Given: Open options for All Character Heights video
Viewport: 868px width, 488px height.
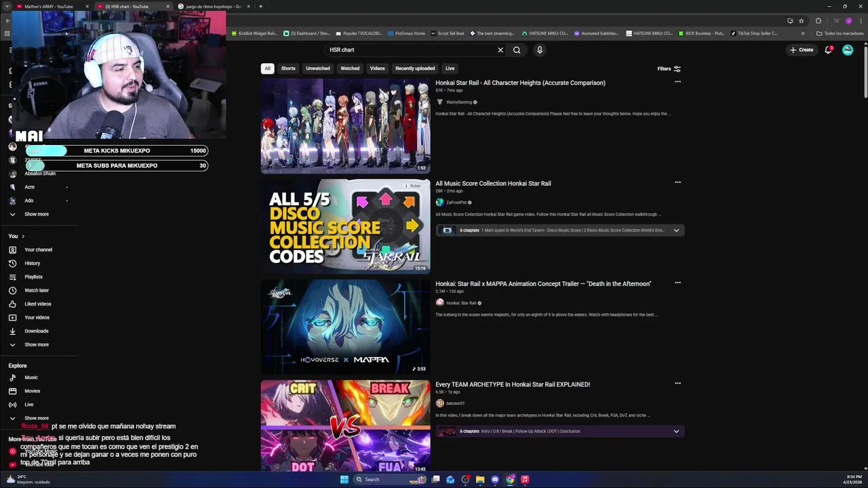Looking at the screenshot, I should [x=677, y=82].
